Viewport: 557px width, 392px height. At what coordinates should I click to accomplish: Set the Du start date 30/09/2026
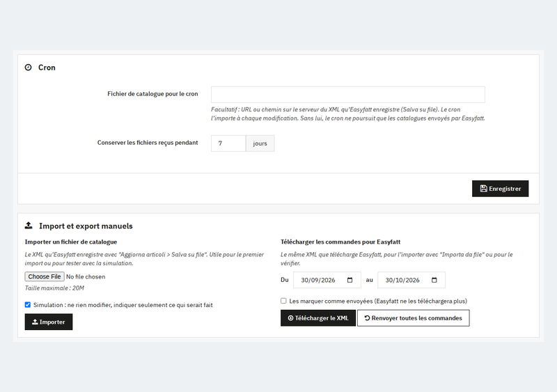tap(327, 280)
